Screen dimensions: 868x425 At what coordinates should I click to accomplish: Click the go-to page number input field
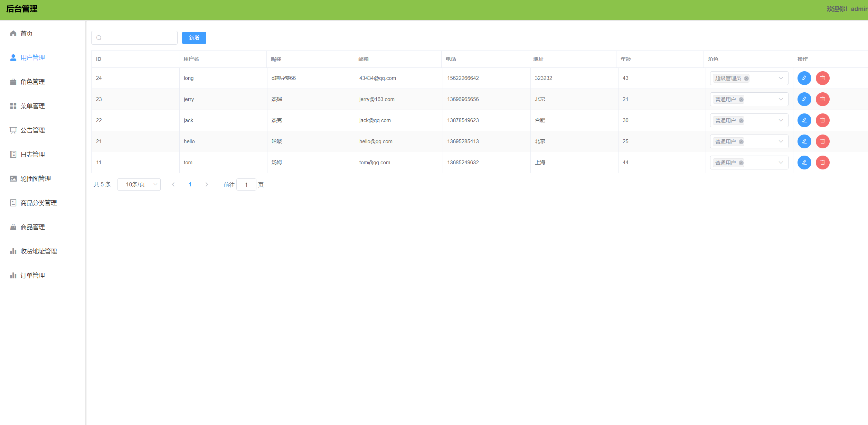(246, 185)
